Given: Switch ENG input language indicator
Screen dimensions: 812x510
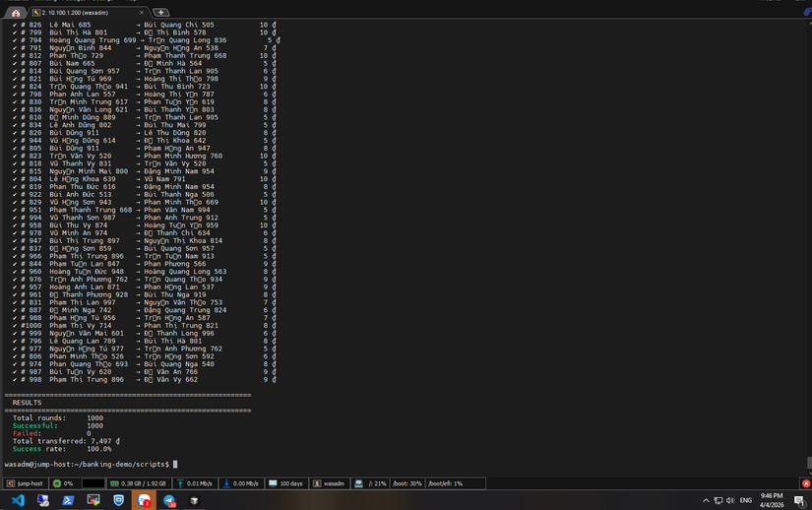Looking at the screenshot, I should tap(746, 500).
